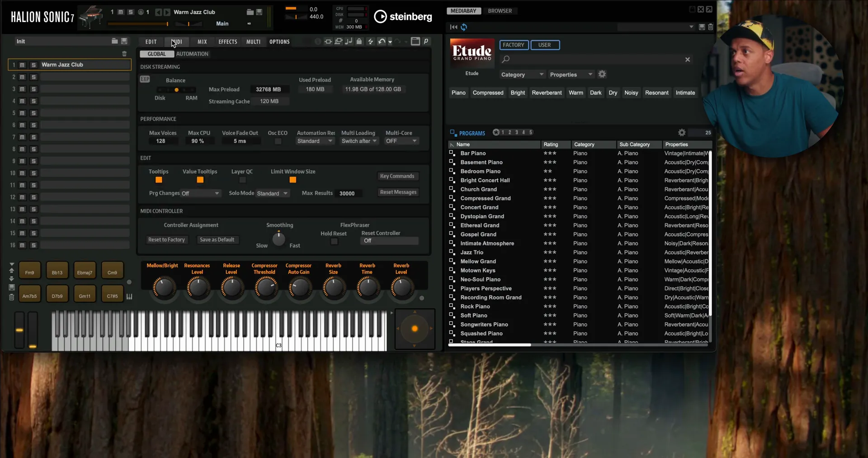Viewport: 868px width, 458px height.
Task: Open the undo history dropdown arrow
Action: (390, 42)
